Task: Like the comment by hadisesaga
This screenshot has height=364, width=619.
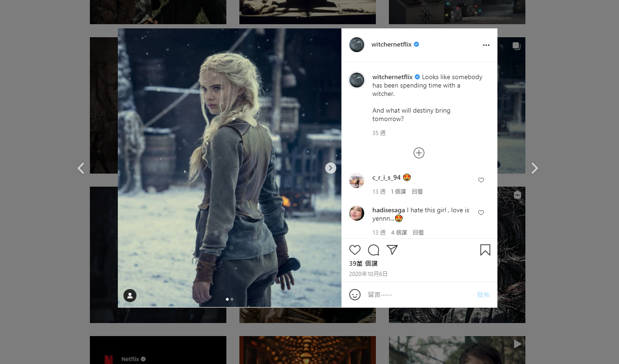Action: coord(481,213)
